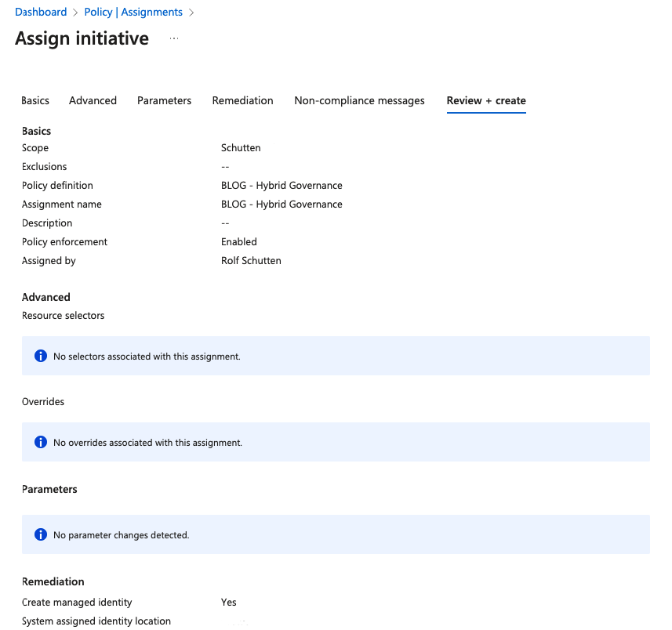Viewport: 672px width, 630px height.
Task: Open the Advanced tab
Action: [93, 101]
